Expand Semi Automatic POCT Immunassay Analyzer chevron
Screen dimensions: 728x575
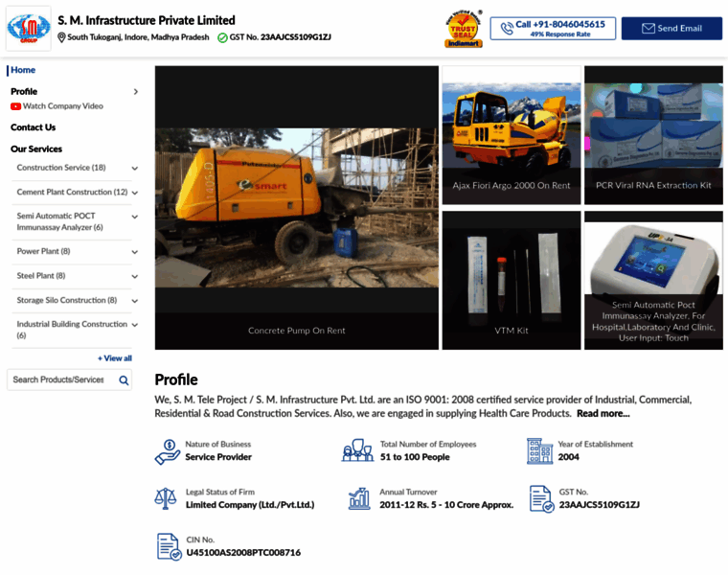(x=135, y=217)
